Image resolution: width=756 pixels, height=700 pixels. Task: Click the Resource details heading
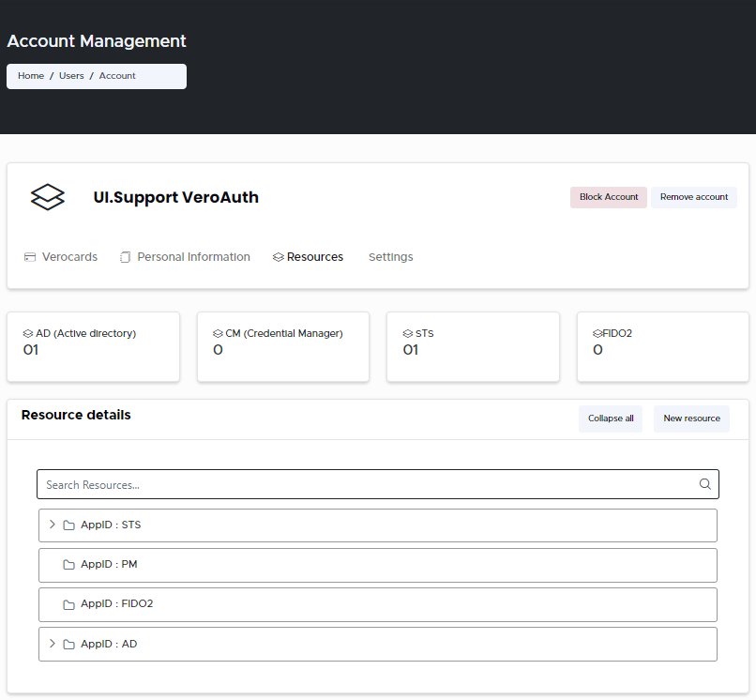[x=76, y=415]
